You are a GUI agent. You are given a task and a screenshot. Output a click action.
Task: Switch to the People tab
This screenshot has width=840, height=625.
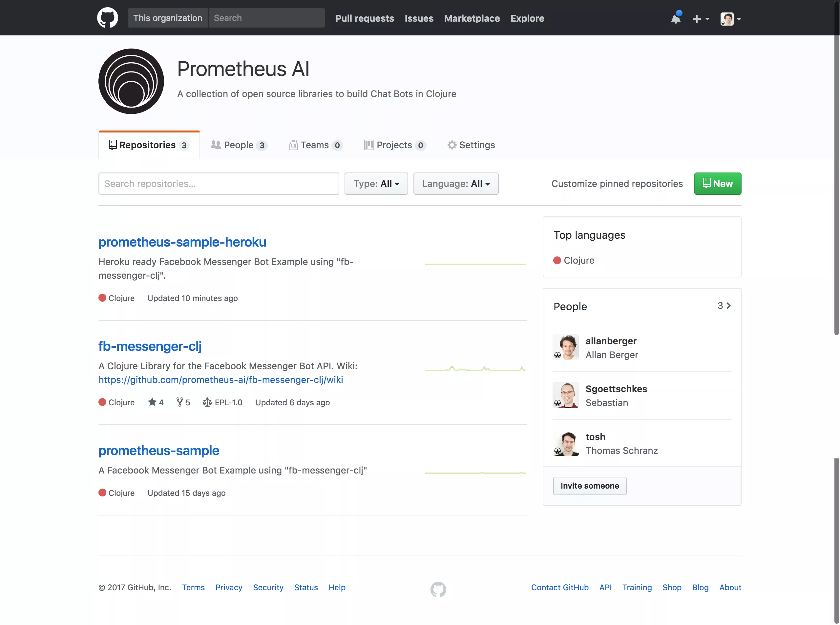239,145
